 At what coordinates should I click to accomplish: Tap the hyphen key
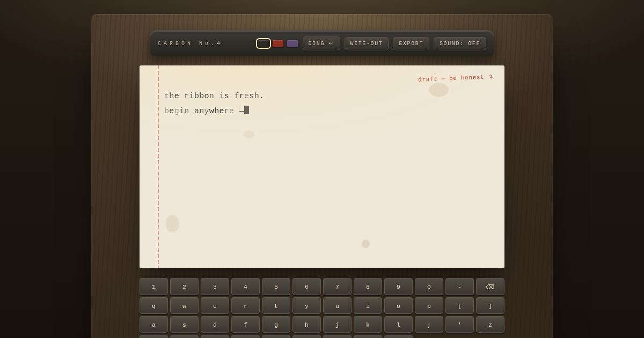(x=459, y=286)
